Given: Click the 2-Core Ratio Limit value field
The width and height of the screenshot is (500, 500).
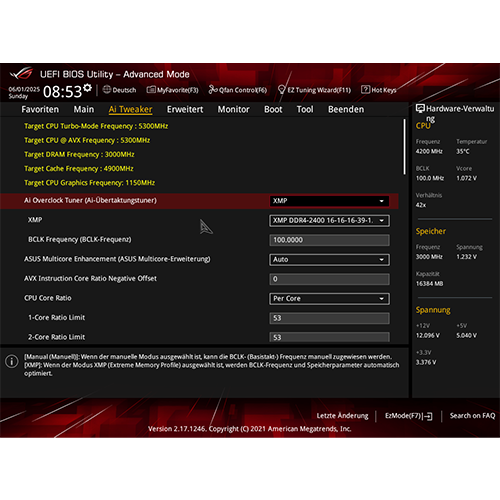Looking at the screenshot, I should [x=329, y=337].
